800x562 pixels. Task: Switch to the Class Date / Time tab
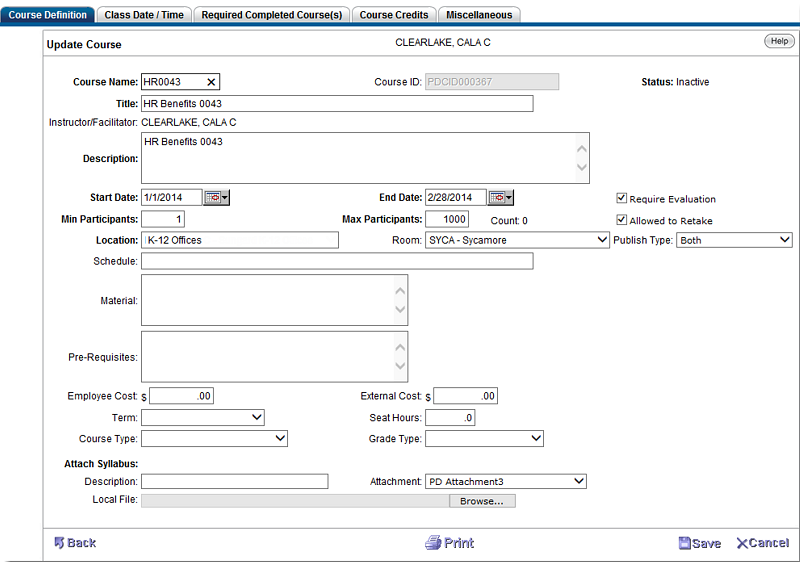pos(144,15)
